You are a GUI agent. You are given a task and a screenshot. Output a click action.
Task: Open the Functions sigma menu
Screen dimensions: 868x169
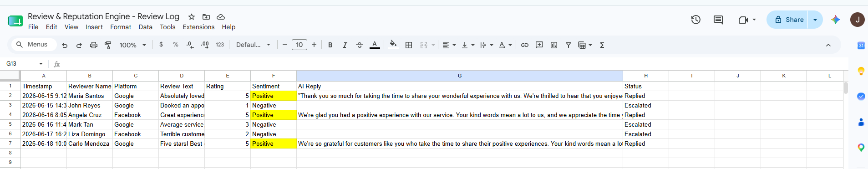coord(602,45)
